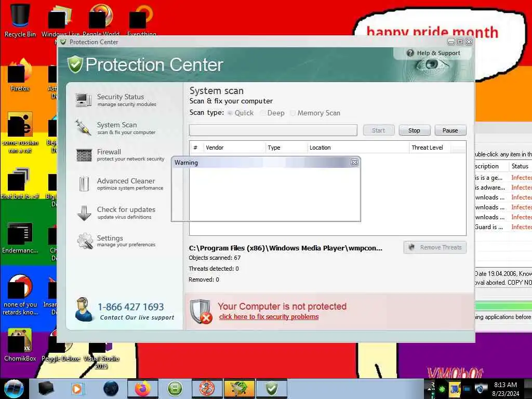Open 'some russian ran a rat' desktop icon
Screen dimensions: 532x399
[x=20, y=132]
